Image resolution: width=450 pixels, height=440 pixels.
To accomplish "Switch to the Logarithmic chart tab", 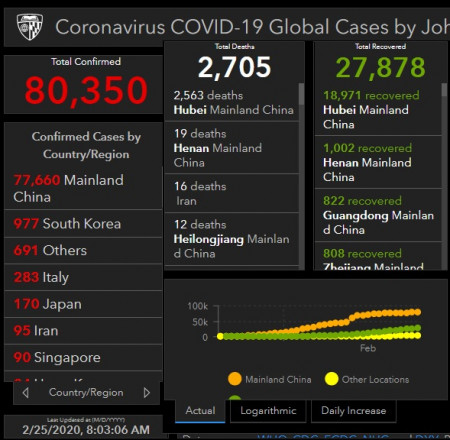I will coord(268,411).
